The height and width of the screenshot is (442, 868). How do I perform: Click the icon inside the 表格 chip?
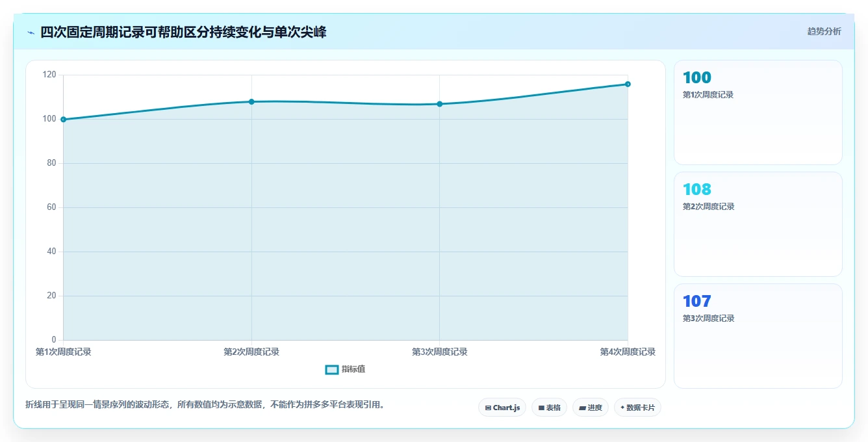pos(541,408)
